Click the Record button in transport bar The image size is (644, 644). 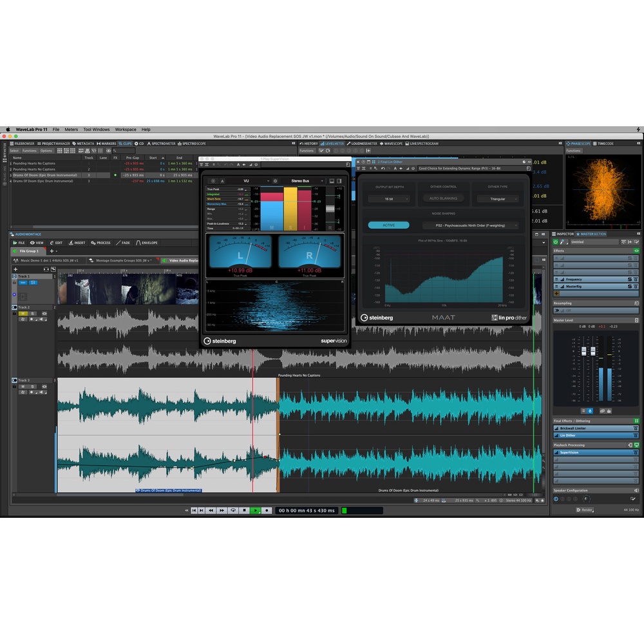click(x=267, y=510)
